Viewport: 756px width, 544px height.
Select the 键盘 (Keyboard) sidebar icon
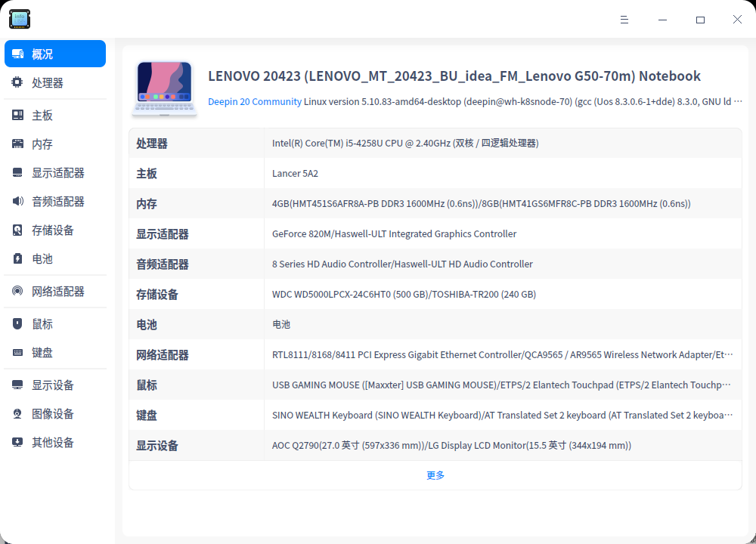pos(17,352)
